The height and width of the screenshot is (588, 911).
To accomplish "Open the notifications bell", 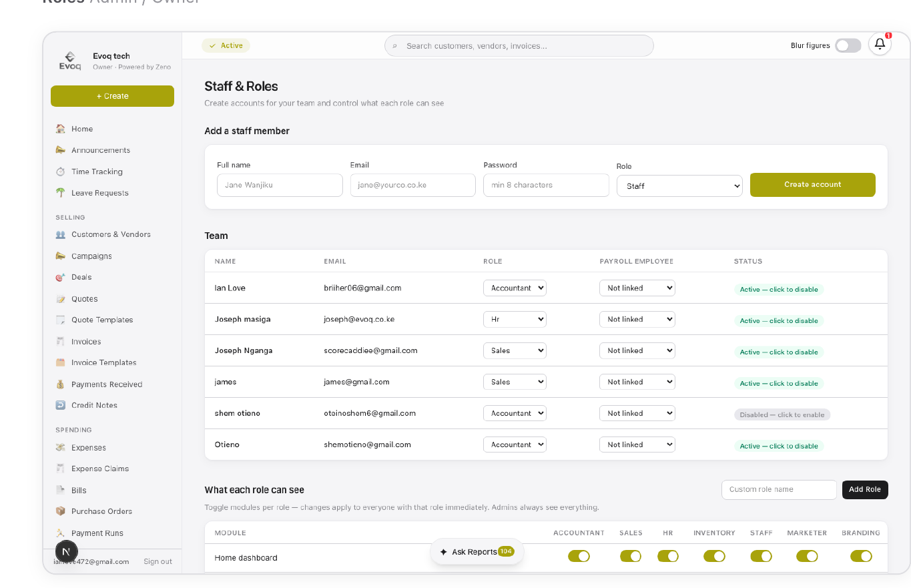I will tap(880, 45).
